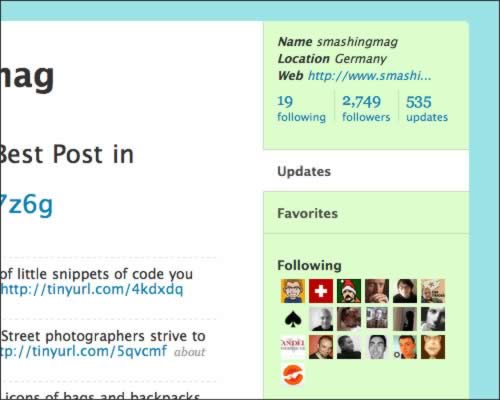Click the 'about' timestamp link
The width and height of the screenshot is (500, 400).
coord(189,352)
